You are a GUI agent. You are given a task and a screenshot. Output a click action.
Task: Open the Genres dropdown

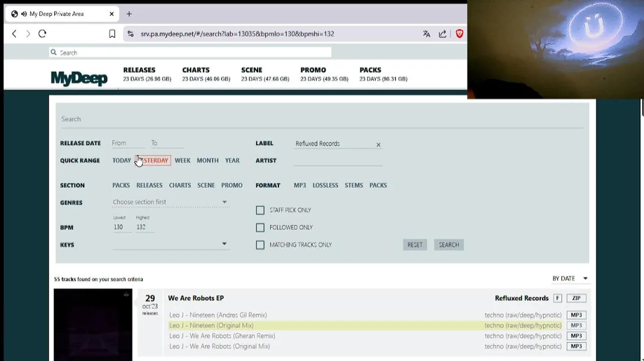pos(170,202)
